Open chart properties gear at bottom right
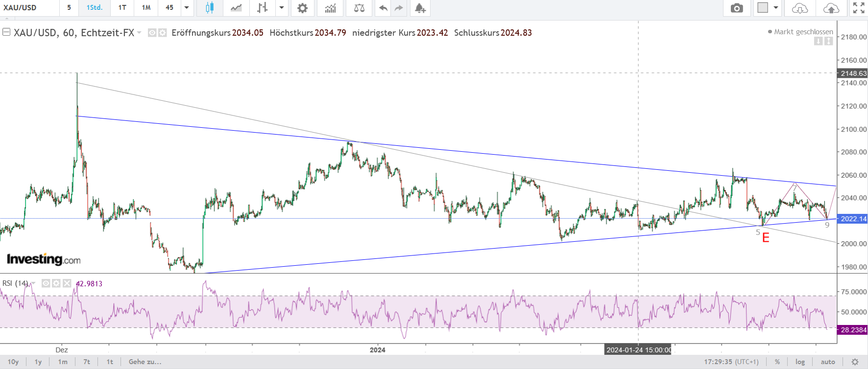The height and width of the screenshot is (369, 868). tap(855, 362)
